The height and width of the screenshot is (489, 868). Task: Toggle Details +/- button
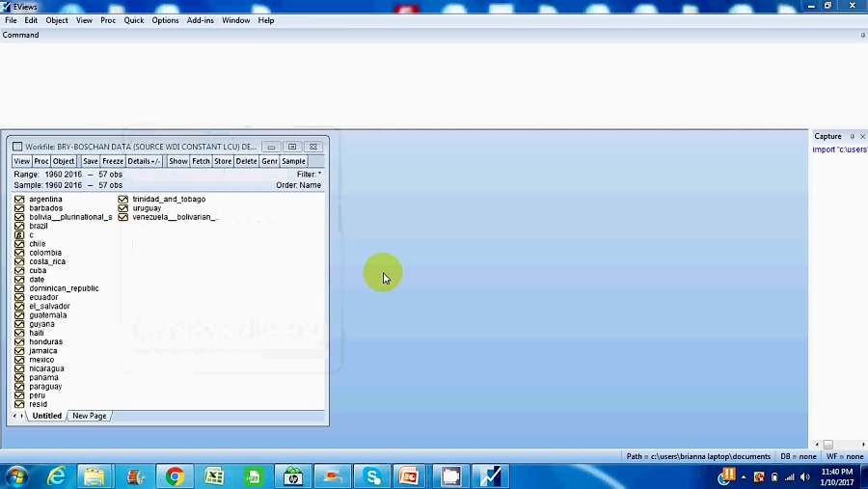pos(144,161)
